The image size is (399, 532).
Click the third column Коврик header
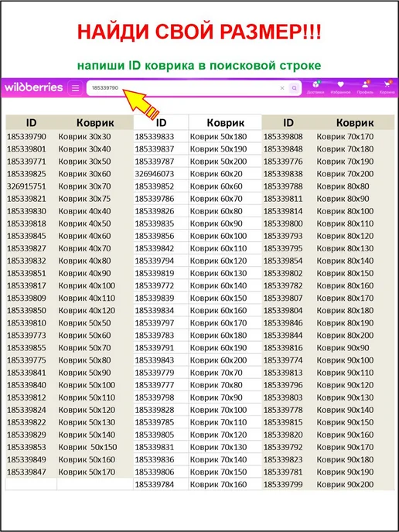coord(355,122)
